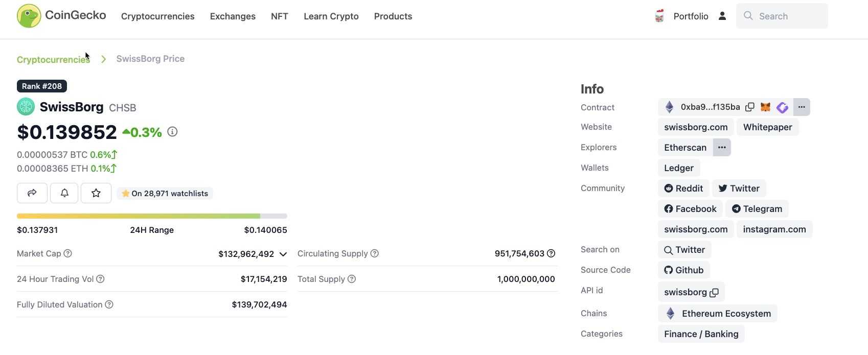Viewport: 868px width, 355px height.
Task: Add SwissBorg to favorites star
Action: 96,193
